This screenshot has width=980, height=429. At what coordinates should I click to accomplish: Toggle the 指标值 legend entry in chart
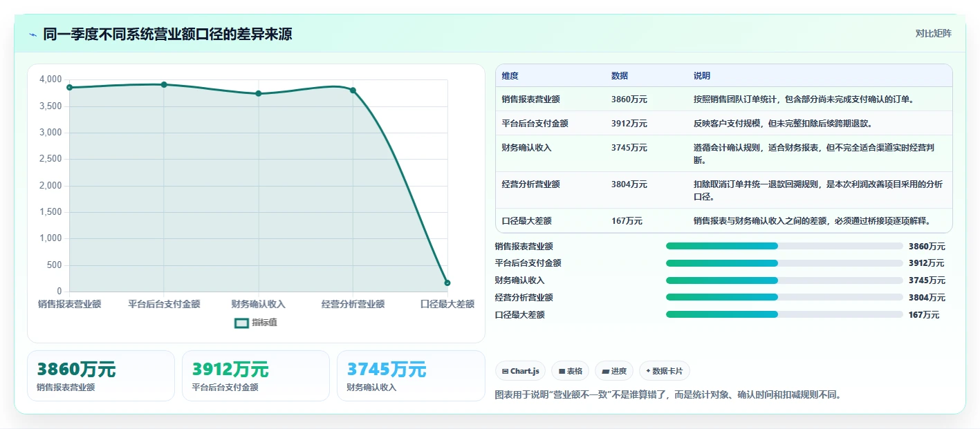point(256,323)
